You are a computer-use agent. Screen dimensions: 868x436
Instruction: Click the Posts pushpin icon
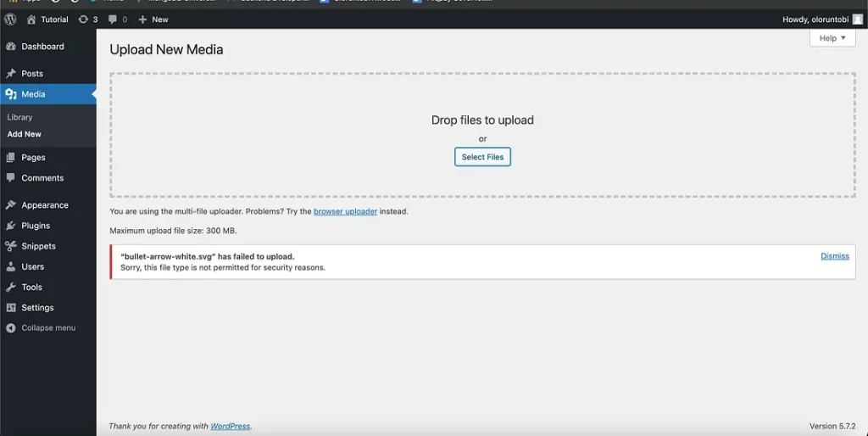pyautogui.click(x=11, y=74)
